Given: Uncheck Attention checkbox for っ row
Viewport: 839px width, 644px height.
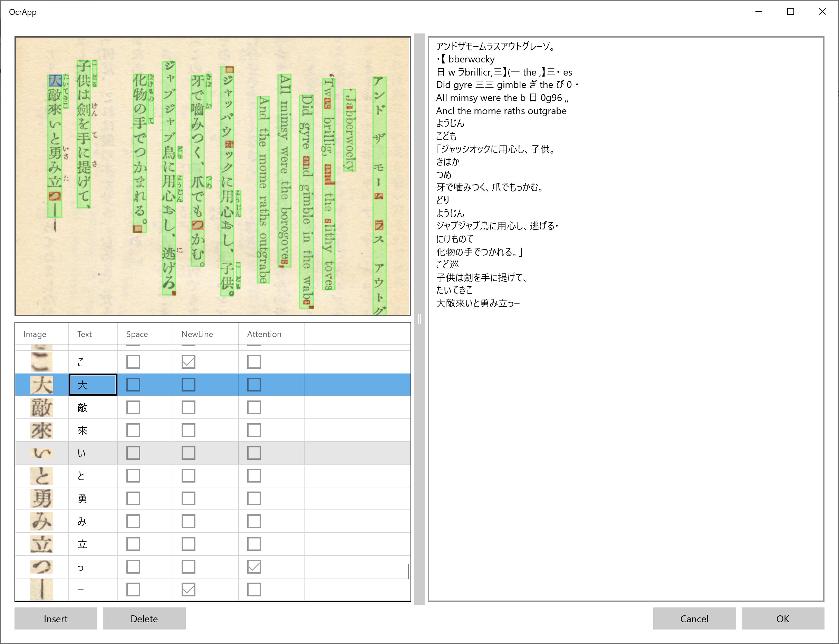Looking at the screenshot, I should [253, 567].
